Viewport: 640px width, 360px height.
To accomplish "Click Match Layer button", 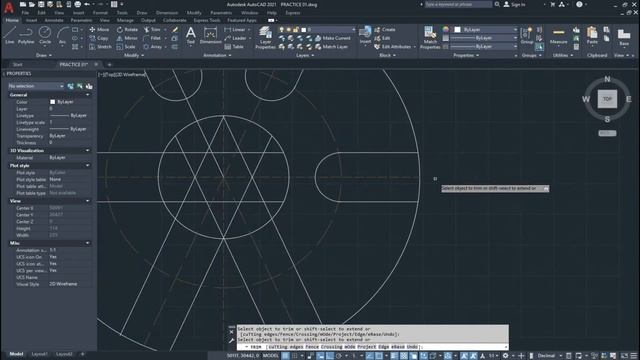I will tap(331, 47).
